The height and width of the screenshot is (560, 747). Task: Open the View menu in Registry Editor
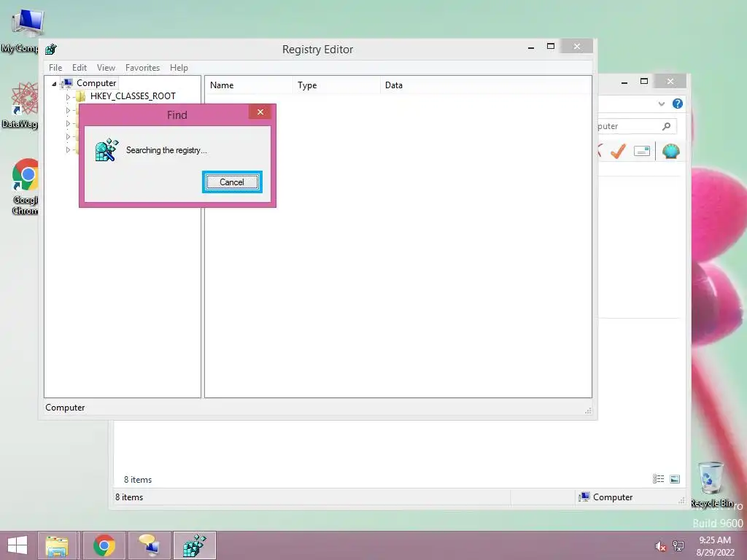(106, 68)
